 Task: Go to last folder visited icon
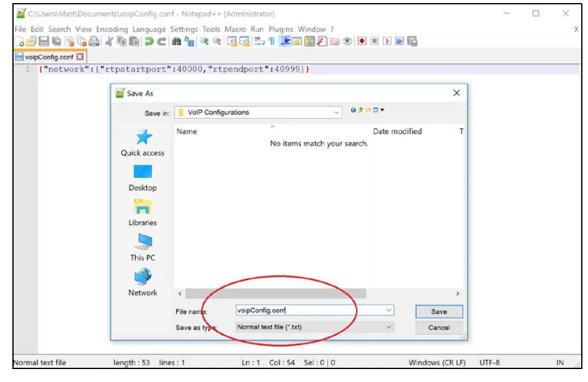(353, 110)
